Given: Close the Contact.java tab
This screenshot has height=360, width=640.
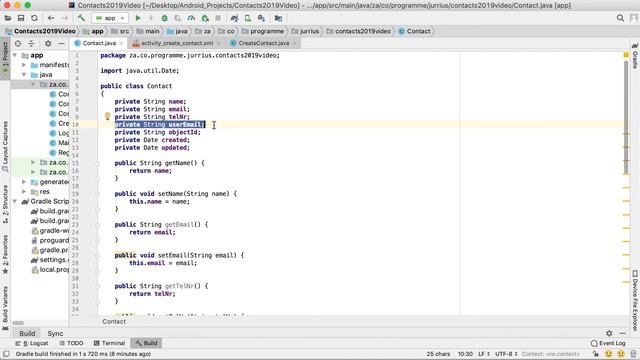Looking at the screenshot, I should (121, 43).
